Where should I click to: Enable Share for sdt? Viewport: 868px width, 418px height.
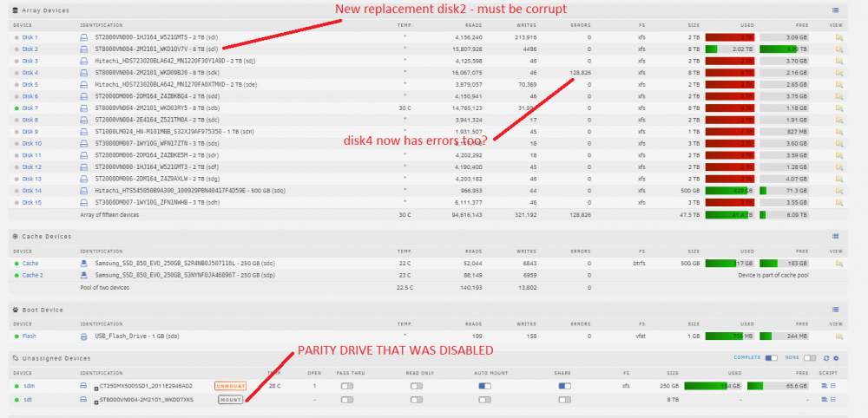[x=565, y=399]
